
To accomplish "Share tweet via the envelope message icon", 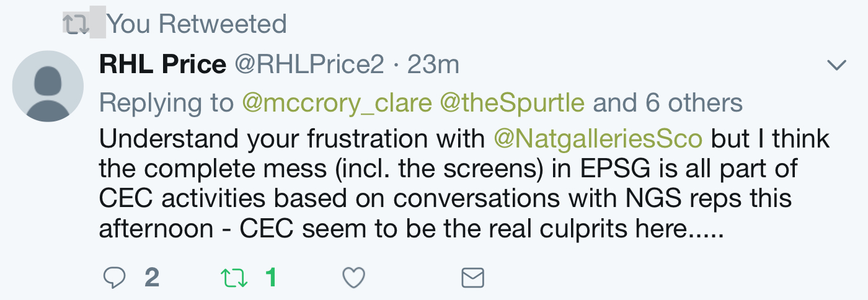I will tap(472, 278).
